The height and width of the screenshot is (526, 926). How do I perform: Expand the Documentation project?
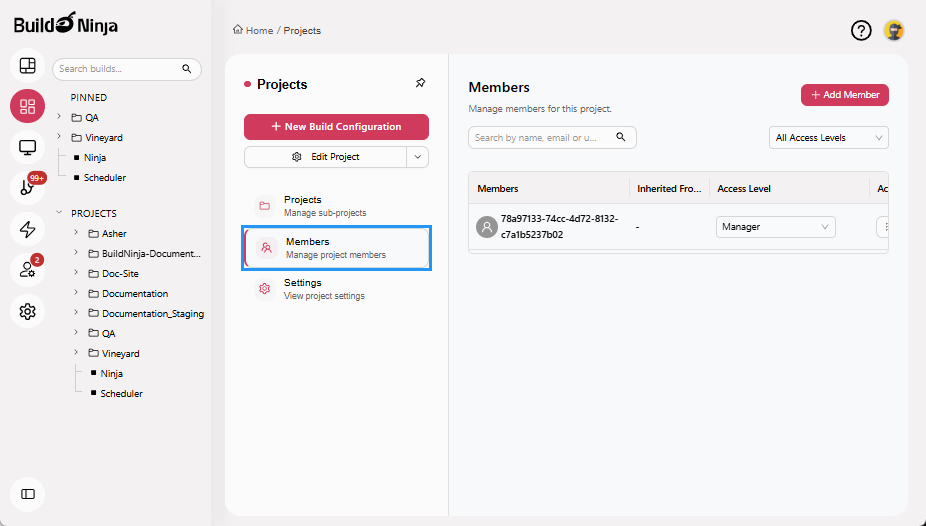tap(76, 293)
